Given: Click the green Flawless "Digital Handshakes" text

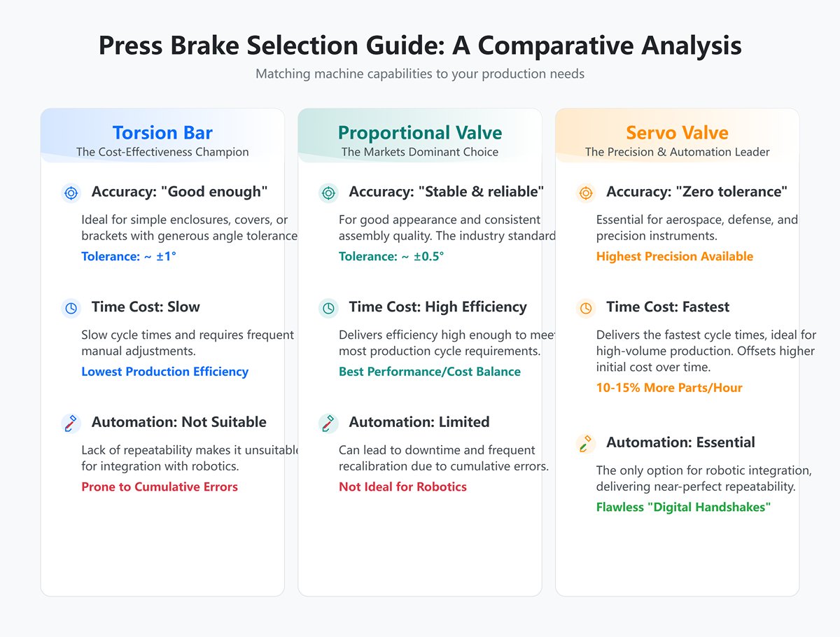Looking at the screenshot, I should 683,507.
